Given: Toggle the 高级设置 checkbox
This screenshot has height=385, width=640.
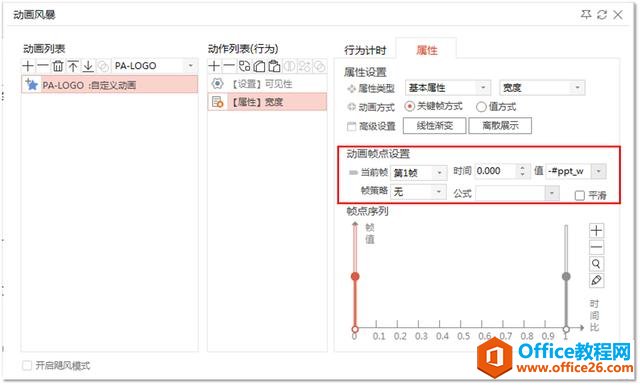Looking at the screenshot, I should pos(351,127).
